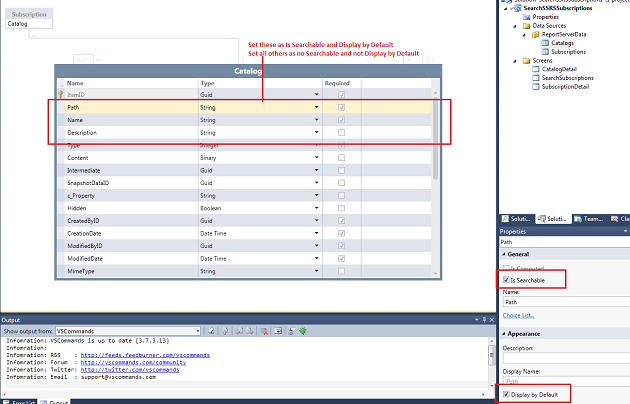
Task: Open the feedburner RSS link
Action: [145, 355]
